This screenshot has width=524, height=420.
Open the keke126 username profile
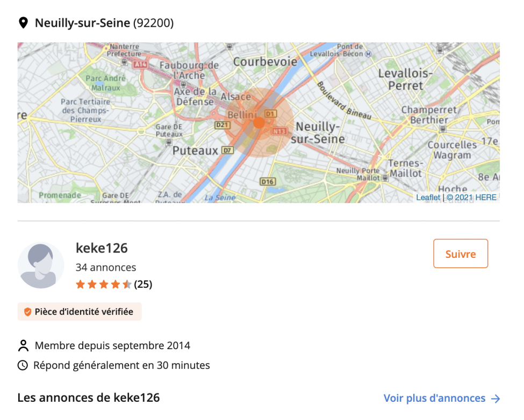(102, 248)
